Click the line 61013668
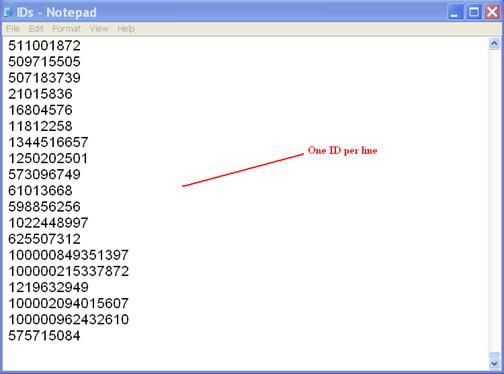This screenshot has height=374, width=504. click(40, 191)
